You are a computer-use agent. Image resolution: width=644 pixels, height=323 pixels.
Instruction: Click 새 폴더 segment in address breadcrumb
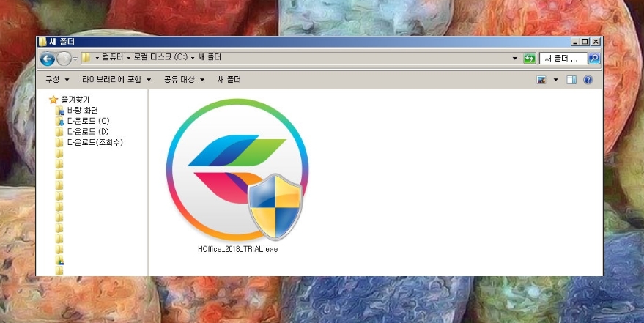[210, 57]
